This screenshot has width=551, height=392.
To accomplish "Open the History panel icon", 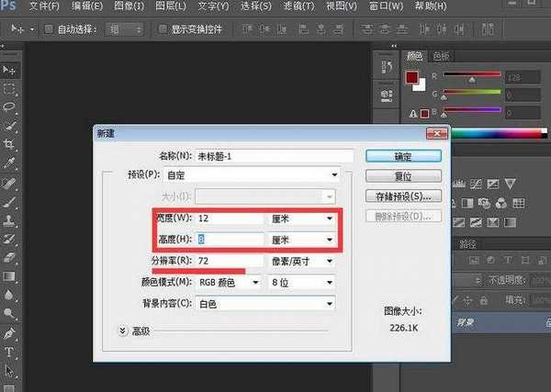I will tap(387, 66).
